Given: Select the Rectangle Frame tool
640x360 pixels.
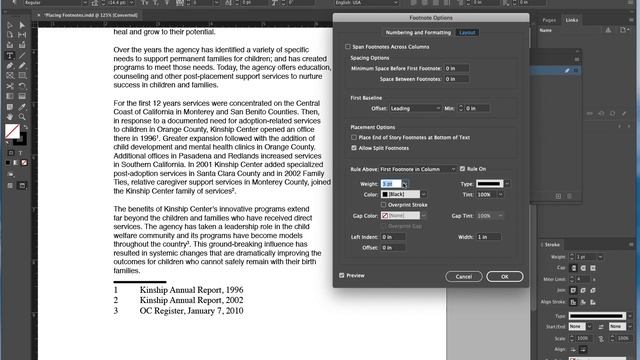Looking at the screenshot, I should click(10, 76).
